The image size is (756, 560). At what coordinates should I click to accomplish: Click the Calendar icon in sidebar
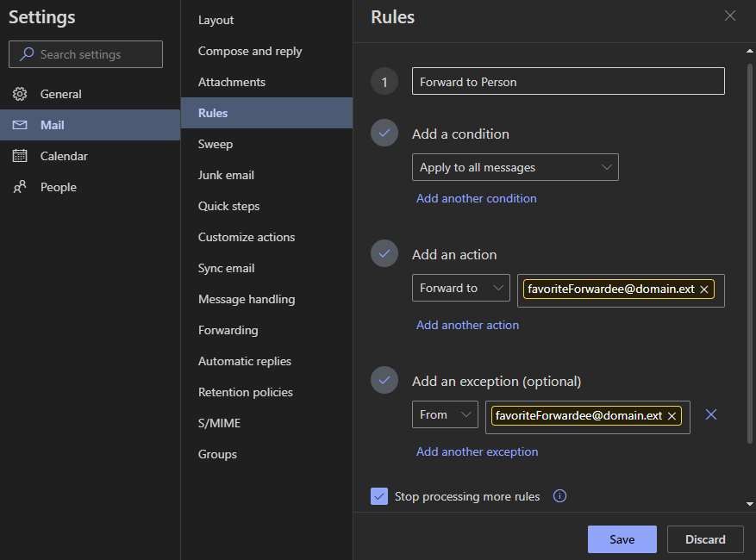point(20,156)
